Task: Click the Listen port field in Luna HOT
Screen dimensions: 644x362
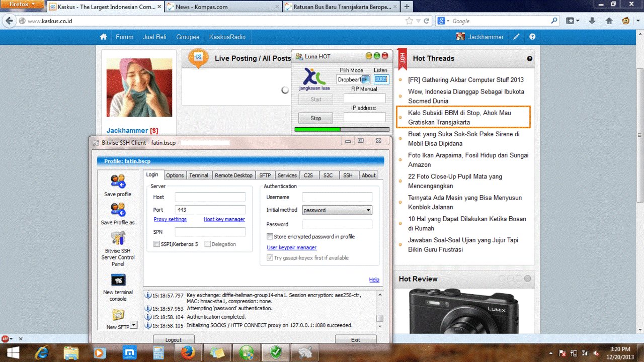Action: [381, 79]
